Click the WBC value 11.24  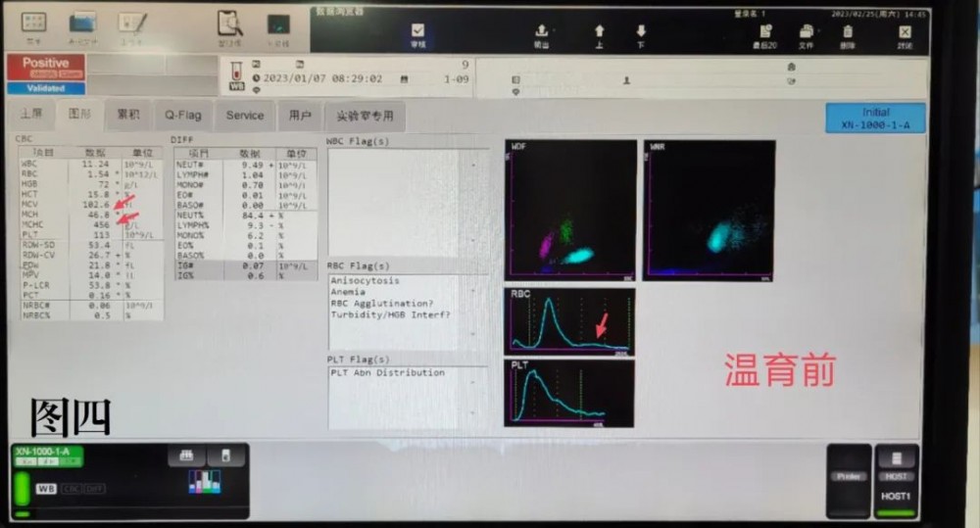[94, 164]
